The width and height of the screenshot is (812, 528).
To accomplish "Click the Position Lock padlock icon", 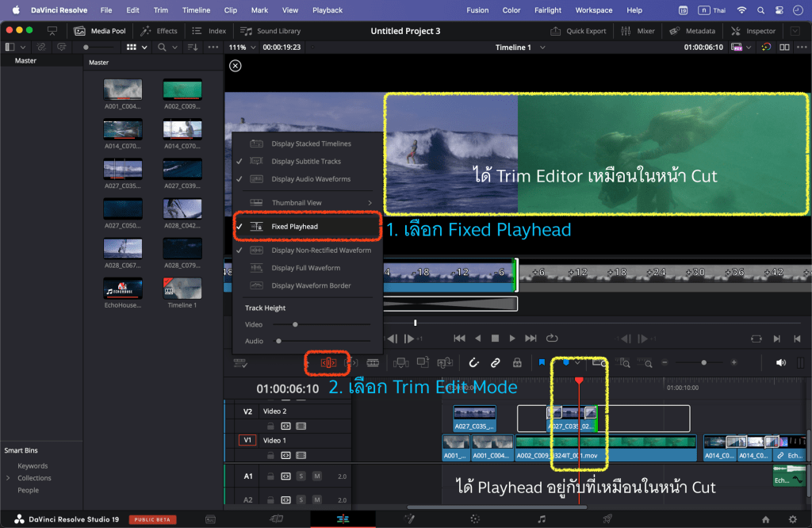I will [x=517, y=363].
